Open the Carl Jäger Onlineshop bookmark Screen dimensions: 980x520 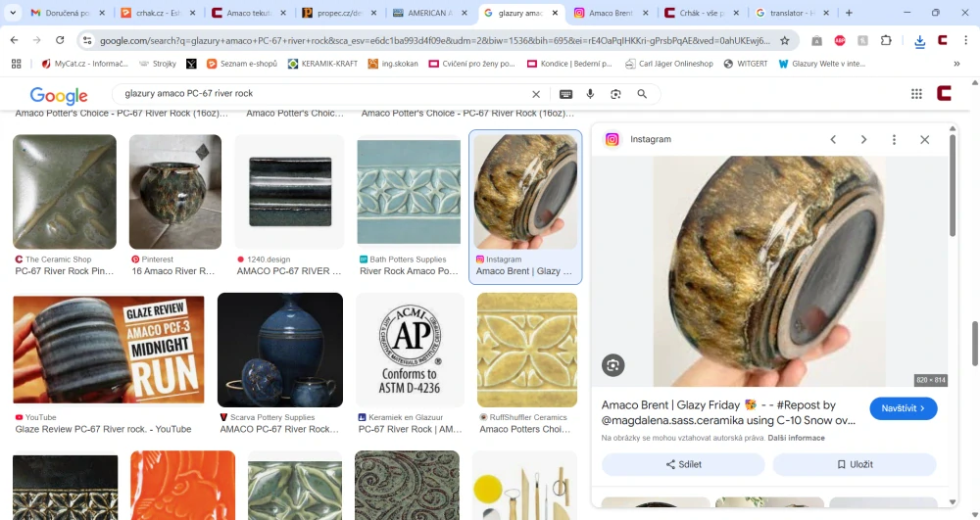tap(669, 64)
